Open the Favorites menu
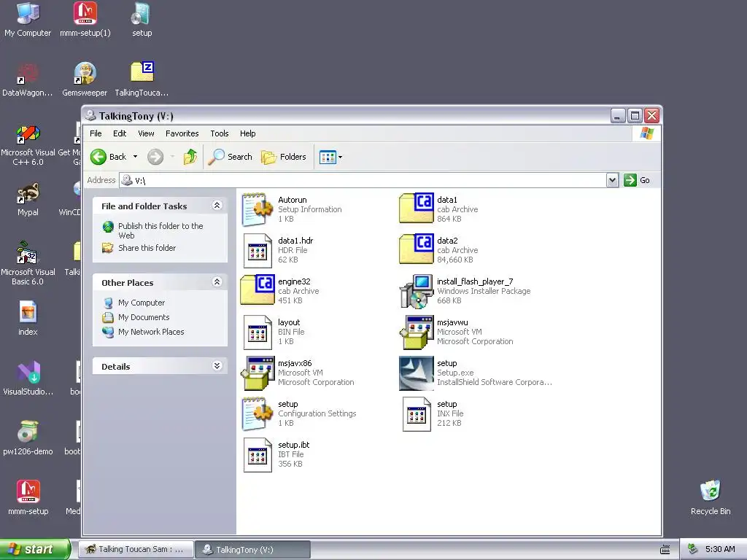The width and height of the screenshot is (747, 560). [182, 133]
